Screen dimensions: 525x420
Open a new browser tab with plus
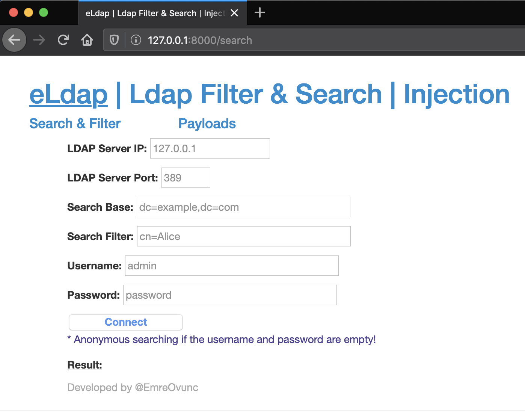pyautogui.click(x=260, y=13)
